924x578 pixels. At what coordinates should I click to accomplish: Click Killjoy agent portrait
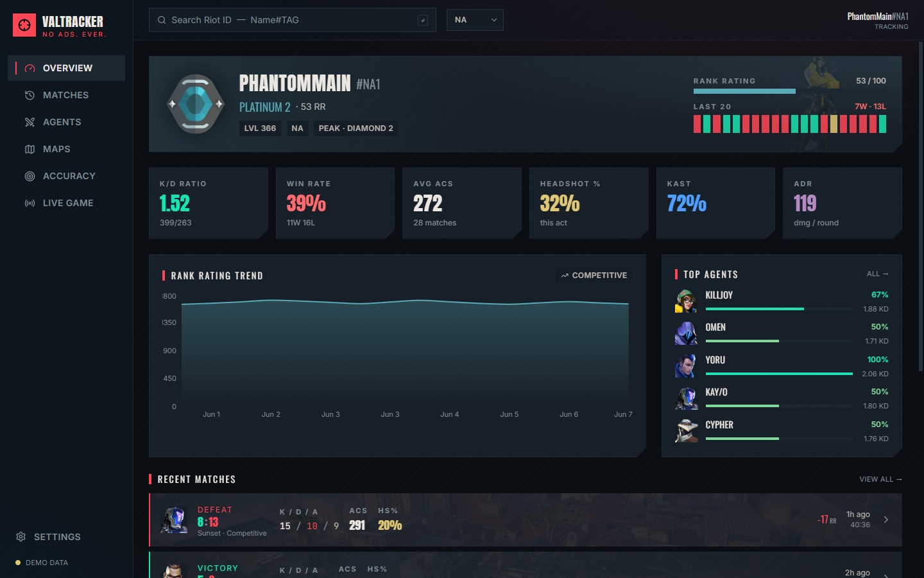[686, 301]
